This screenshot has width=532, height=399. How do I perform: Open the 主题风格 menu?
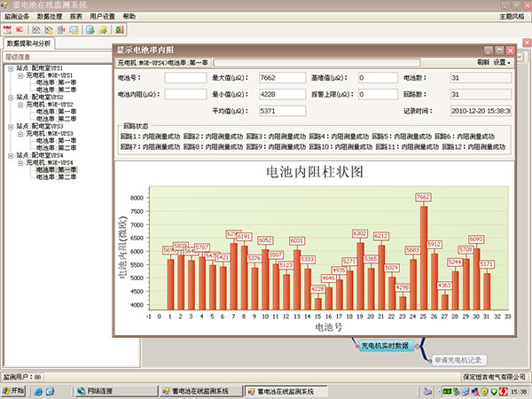click(x=512, y=17)
